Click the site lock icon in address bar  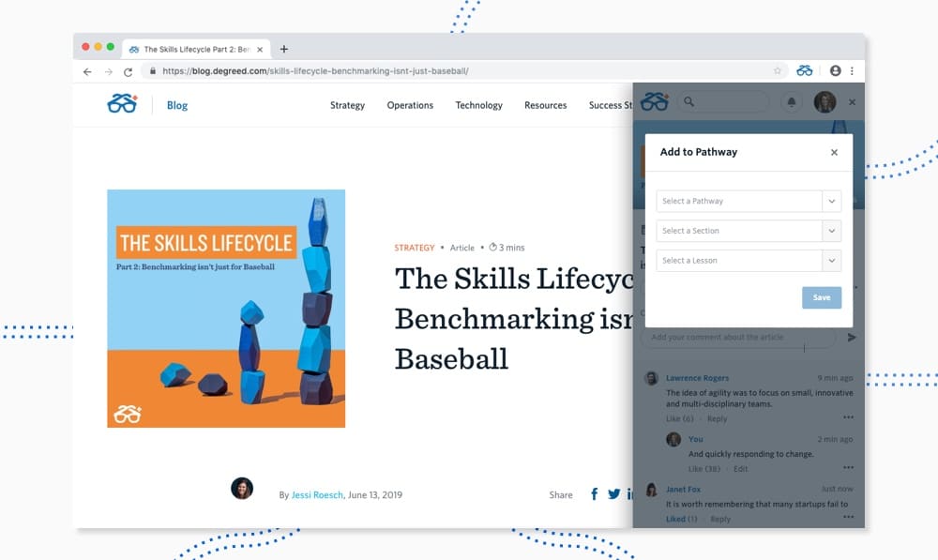click(x=153, y=70)
